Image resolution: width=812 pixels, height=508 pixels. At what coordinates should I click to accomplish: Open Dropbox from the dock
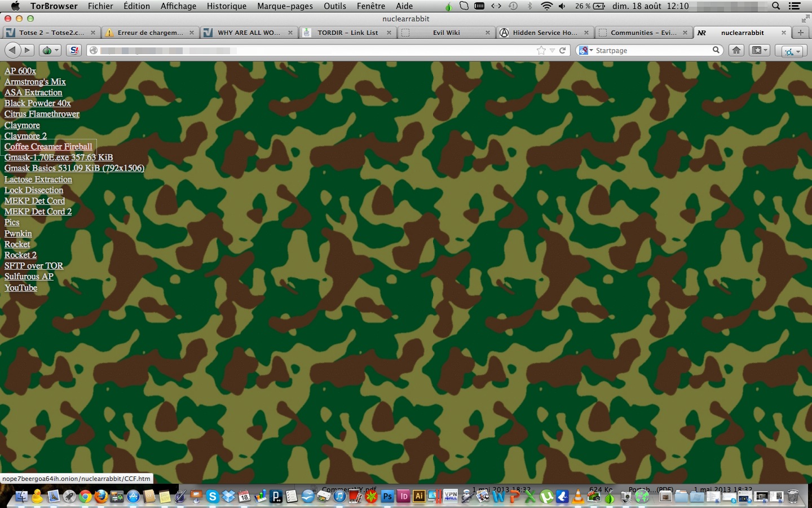click(x=228, y=497)
